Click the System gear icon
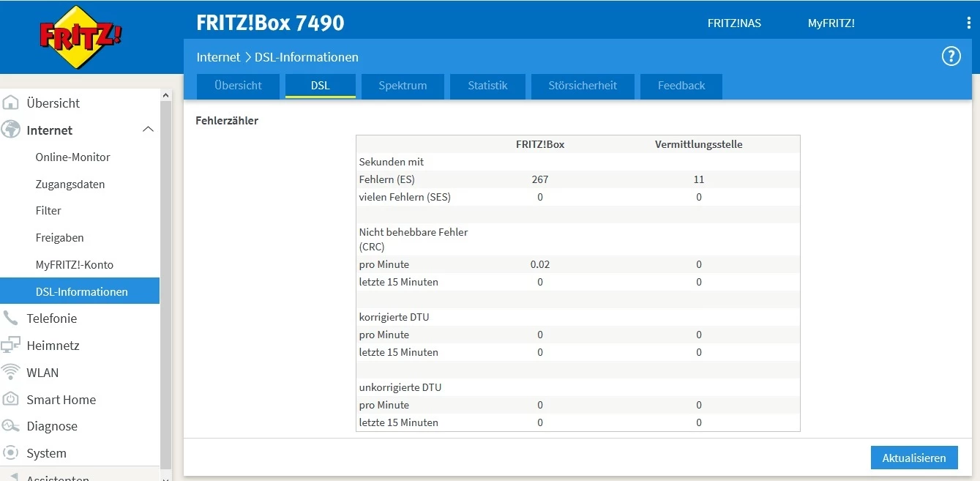The width and height of the screenshot is (980, 481). [x=10, y=453]
